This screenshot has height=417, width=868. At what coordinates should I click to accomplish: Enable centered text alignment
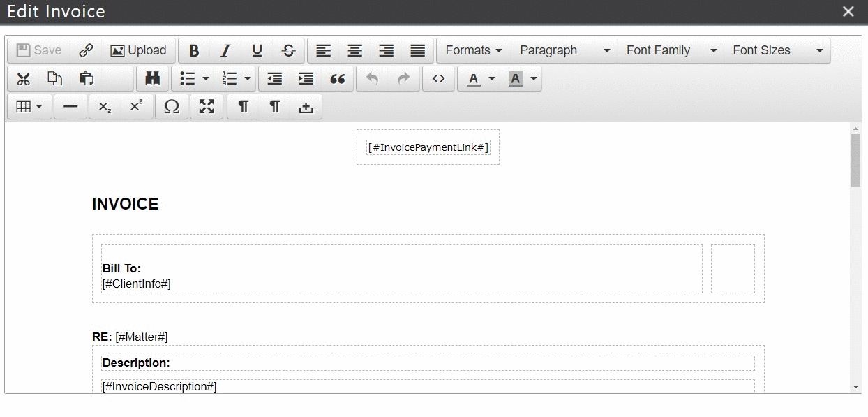click(x=354, y=50)
